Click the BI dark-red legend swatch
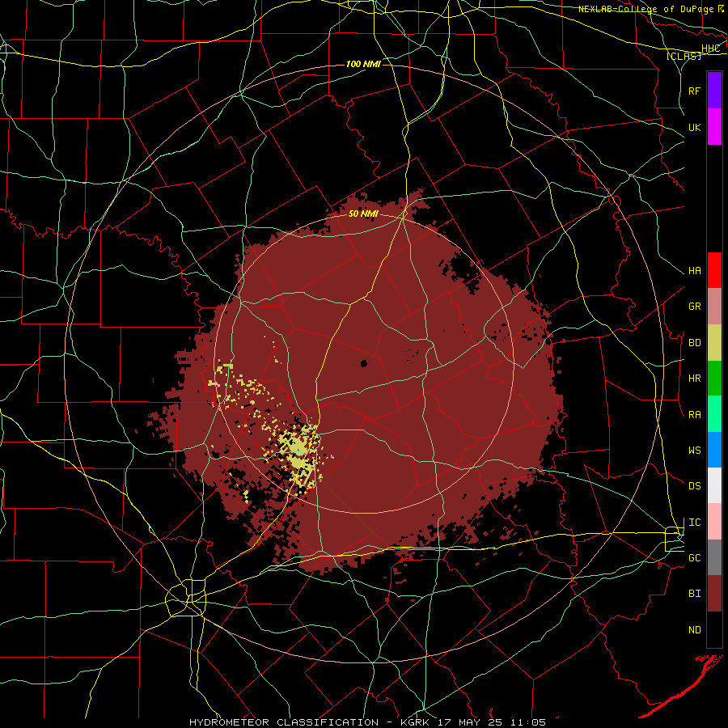The image size is (728, 728). [x=714, y=594]
